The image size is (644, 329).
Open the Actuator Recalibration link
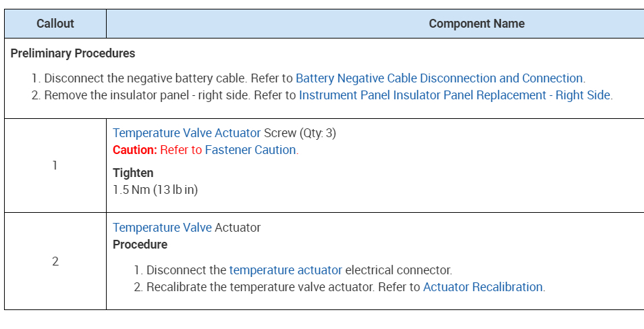[x=483, y=287]
